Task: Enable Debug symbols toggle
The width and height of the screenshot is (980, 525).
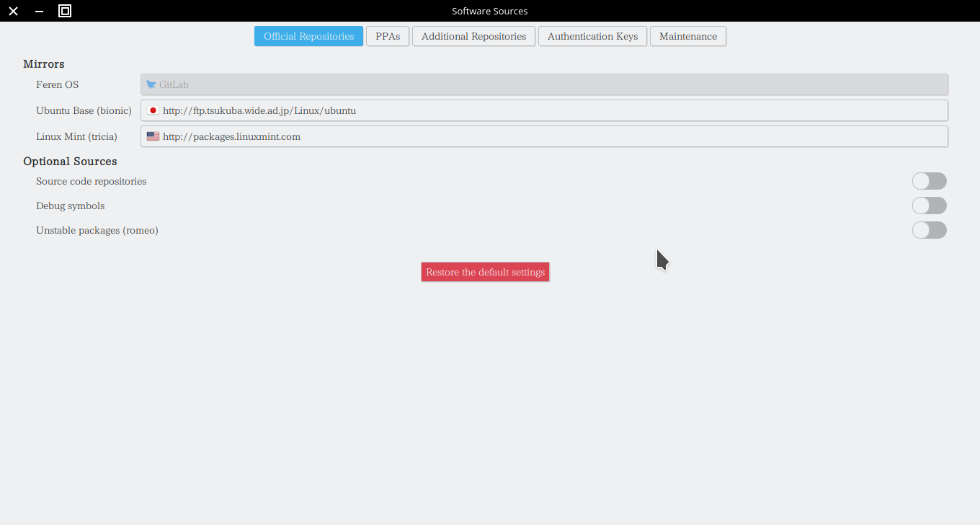Action: pyautogui.click(x=929, y=206)
